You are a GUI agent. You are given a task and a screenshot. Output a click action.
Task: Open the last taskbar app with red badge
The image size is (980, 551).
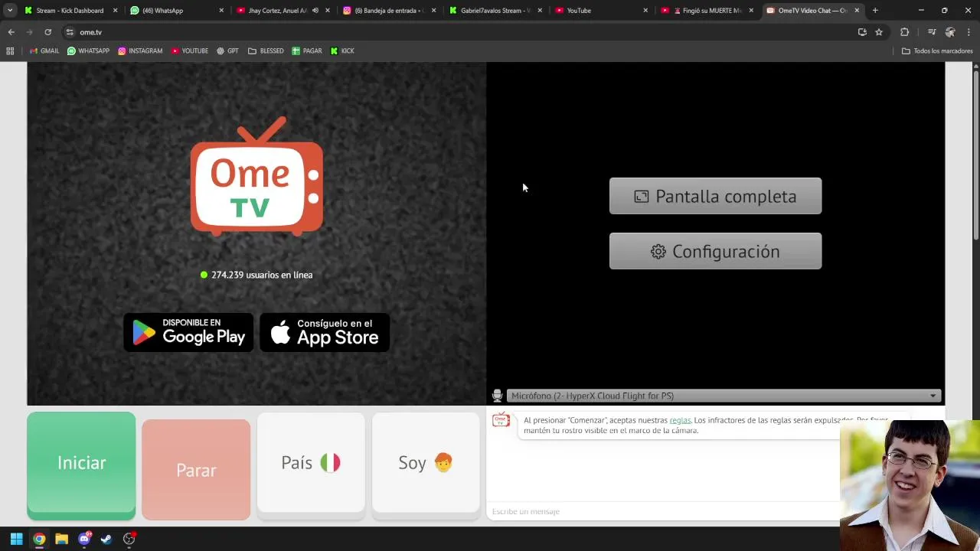click(129, 539)
